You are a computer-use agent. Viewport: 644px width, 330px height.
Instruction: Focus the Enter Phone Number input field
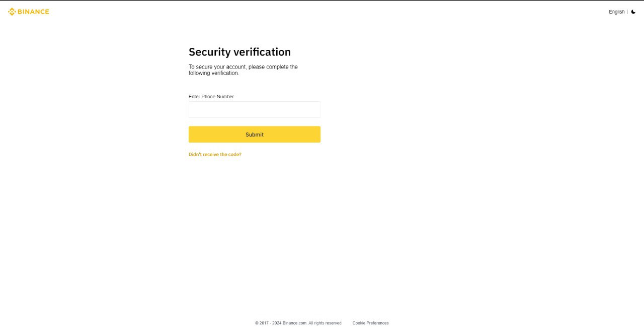tap(255, 109)
